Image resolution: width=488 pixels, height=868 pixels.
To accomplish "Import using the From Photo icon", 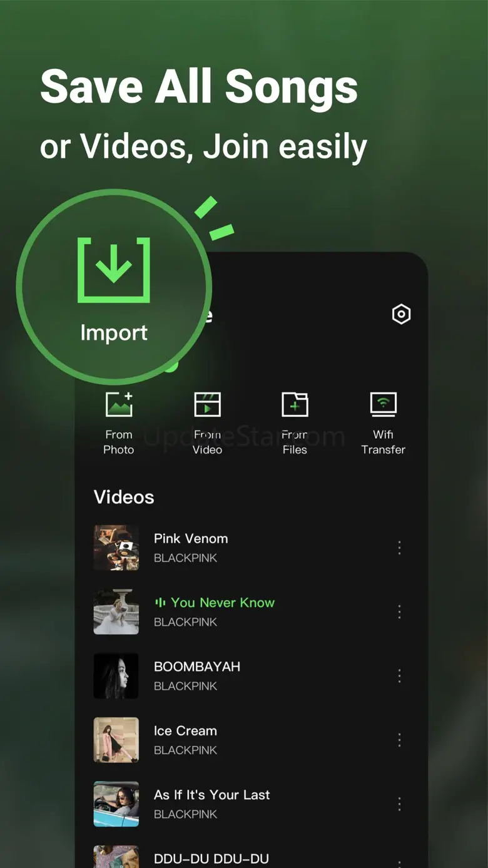I will (119, 404).
